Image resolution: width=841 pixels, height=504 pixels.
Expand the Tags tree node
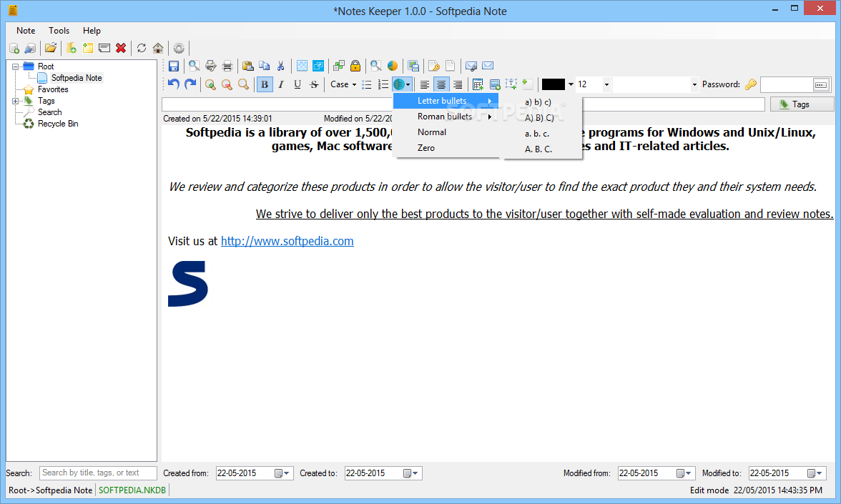[15, 101]
